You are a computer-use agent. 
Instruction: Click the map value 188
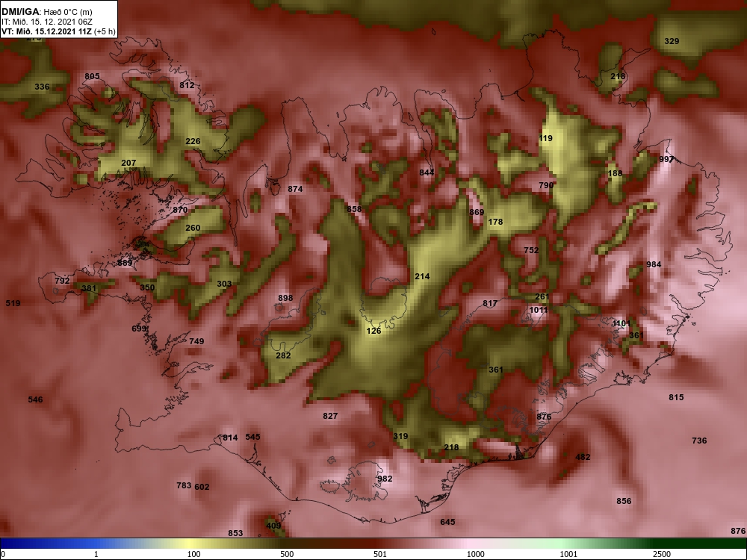click(x=615, y=173)
